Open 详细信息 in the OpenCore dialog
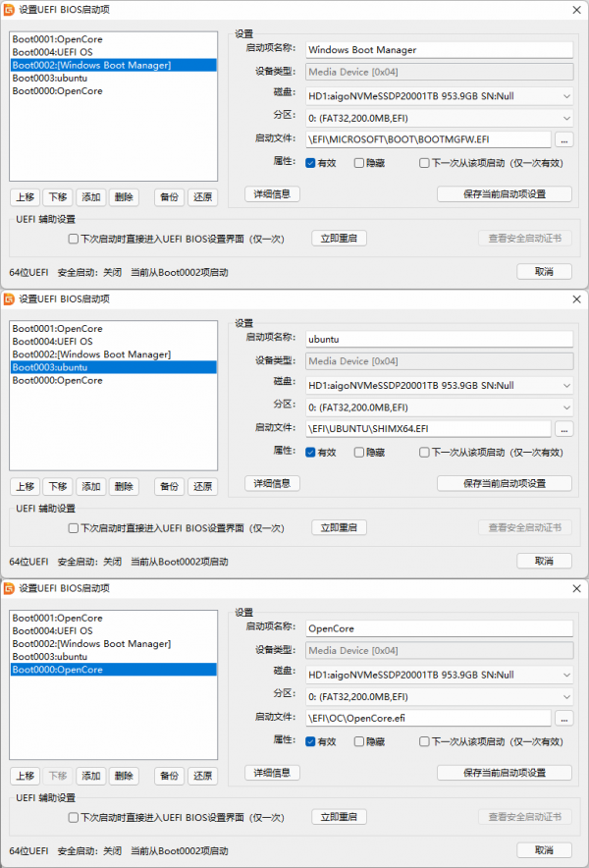589x868 pixels. point(272,773)
